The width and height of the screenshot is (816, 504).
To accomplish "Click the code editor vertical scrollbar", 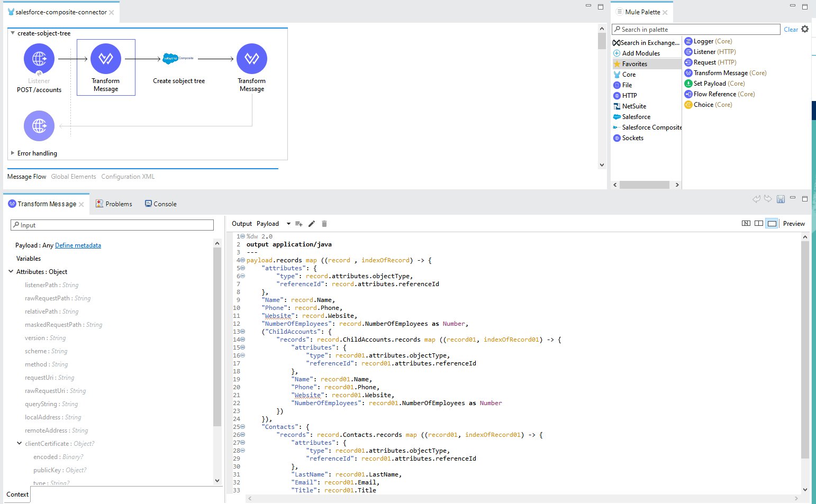I will pos(805,350).
